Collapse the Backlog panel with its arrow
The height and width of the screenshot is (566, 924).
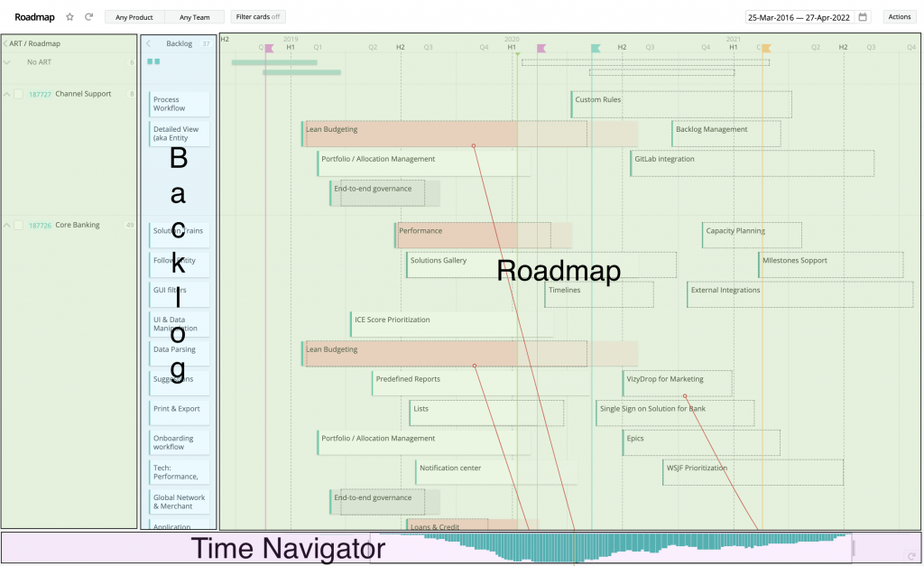[149, 43]
